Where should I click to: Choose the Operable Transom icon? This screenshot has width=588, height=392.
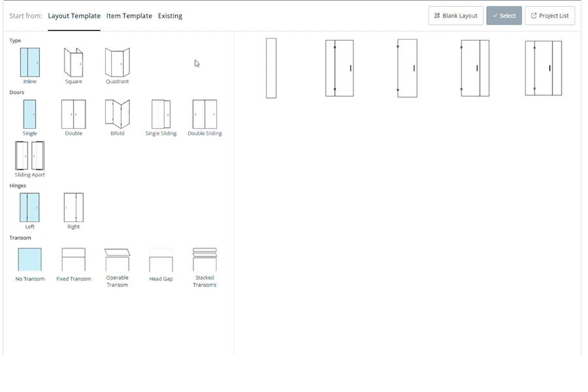tap(117, 260)
